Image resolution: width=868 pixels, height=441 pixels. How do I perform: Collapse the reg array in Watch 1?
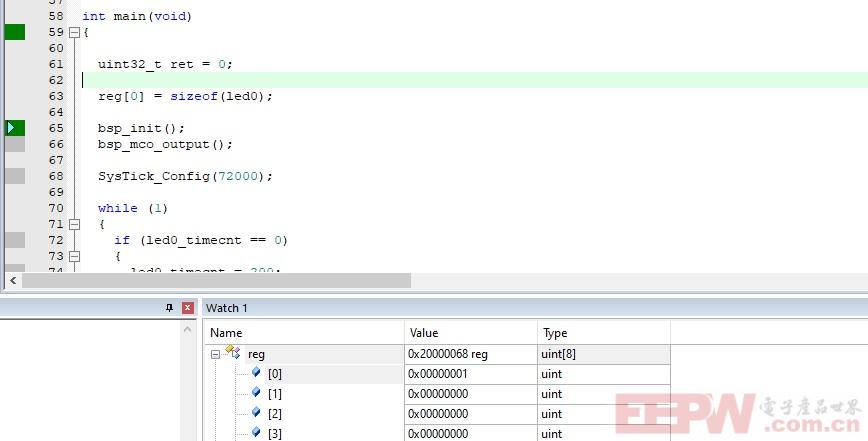(x=215, y=354)
